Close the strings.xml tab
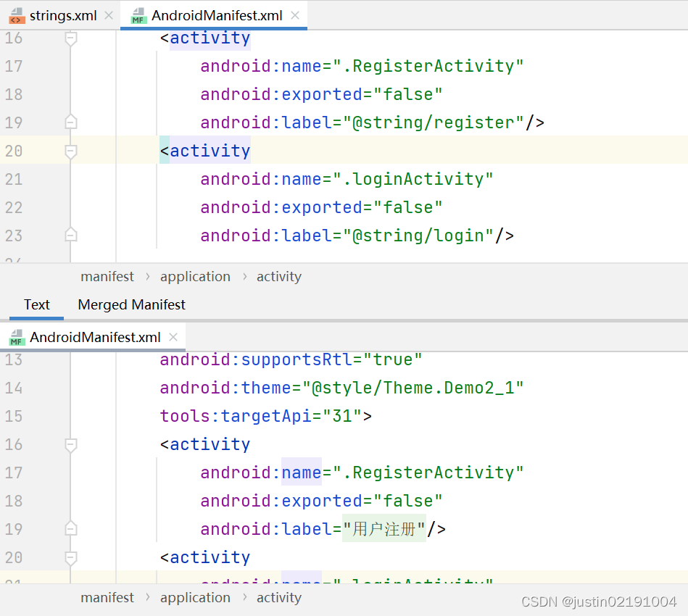The height and width of the screenshot is (616, 688). click(x=109, y=15)
